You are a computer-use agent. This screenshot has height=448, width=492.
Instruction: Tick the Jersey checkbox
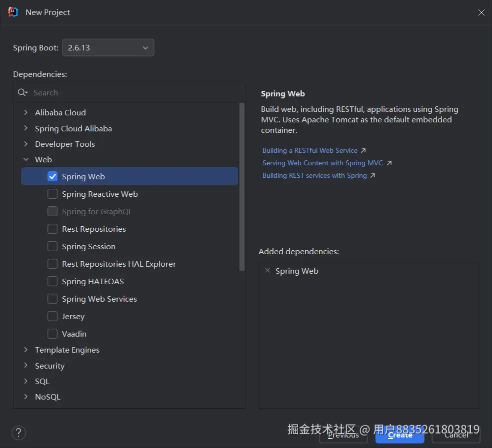point(52,316)
